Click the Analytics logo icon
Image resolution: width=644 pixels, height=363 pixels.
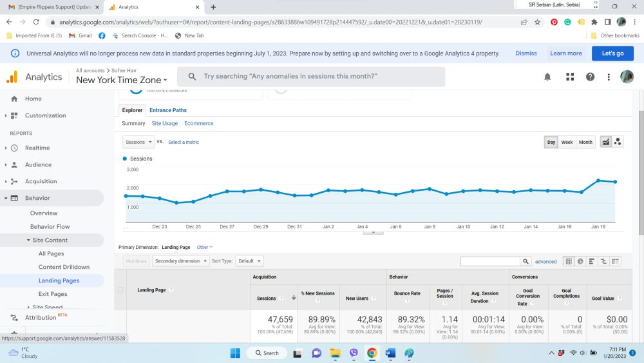pyautogui.click(x=12, y=77)
